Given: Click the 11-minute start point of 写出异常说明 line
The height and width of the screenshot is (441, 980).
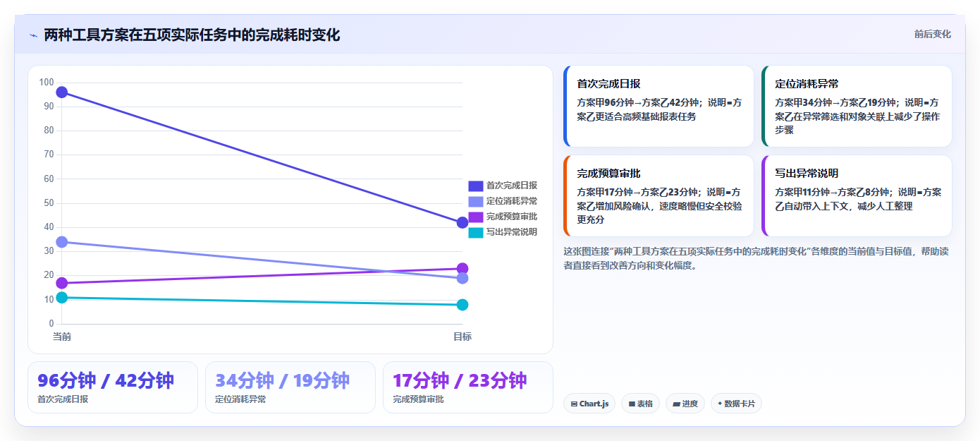Looking at the screenshot, I should point(62,298).
